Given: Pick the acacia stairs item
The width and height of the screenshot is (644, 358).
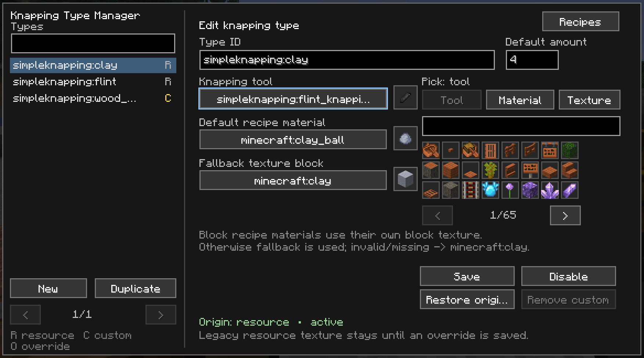Looking at the screenshot, I should pos(570,170).
